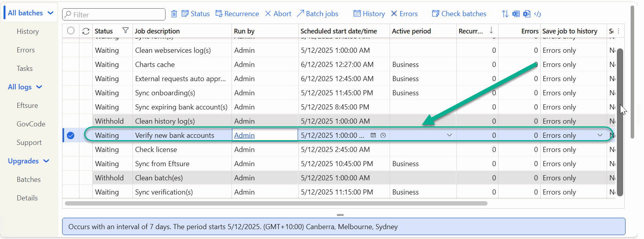The height and width of the screenshot is (239, 644).
Task: Open Active period dropdown in selected row
Action: 449,135
